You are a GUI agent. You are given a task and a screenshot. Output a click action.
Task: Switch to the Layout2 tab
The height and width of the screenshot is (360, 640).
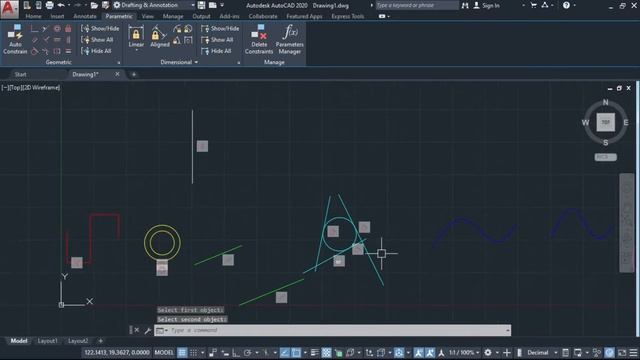pos(78,341)
